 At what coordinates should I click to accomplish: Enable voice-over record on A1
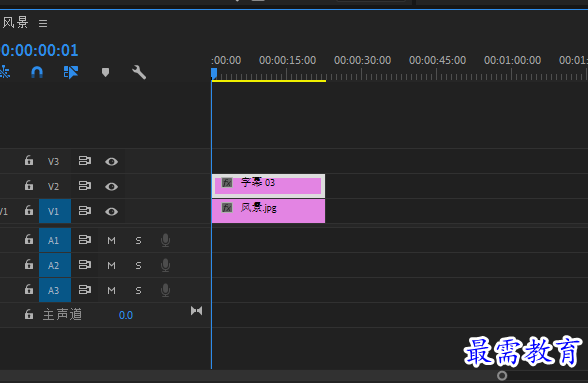coord(165,240)
